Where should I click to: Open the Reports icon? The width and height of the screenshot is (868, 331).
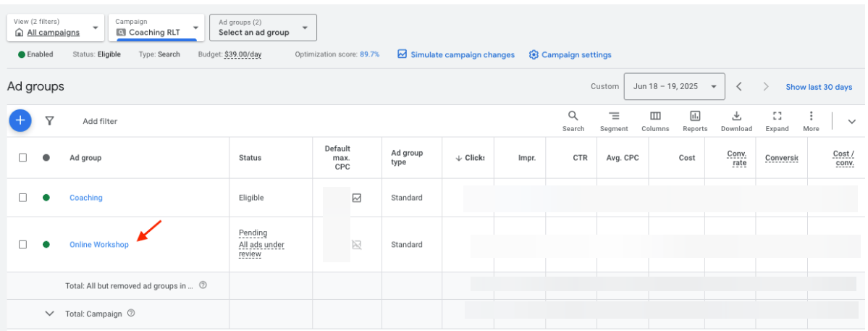tap(694, 120)
